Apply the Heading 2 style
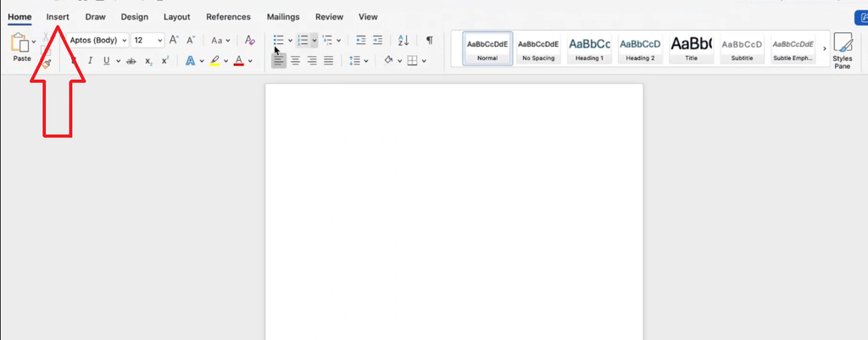The image size is (868, 340). [640, 48]
